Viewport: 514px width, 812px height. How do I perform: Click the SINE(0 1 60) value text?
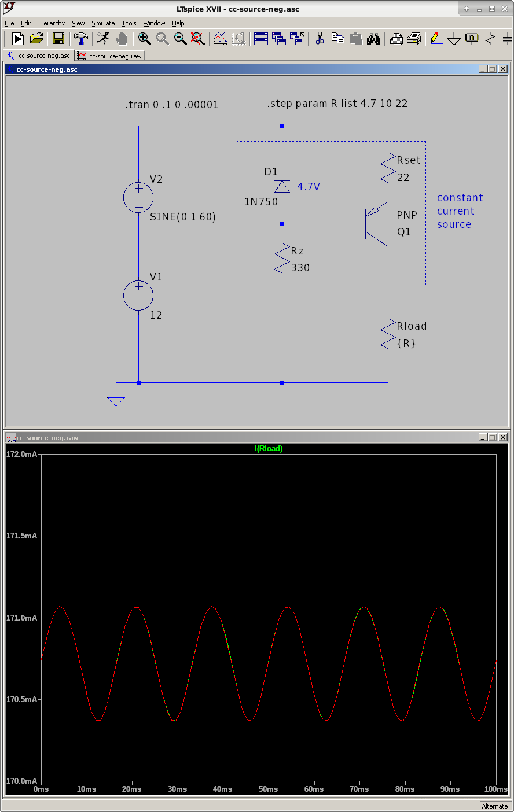(183, 217)
